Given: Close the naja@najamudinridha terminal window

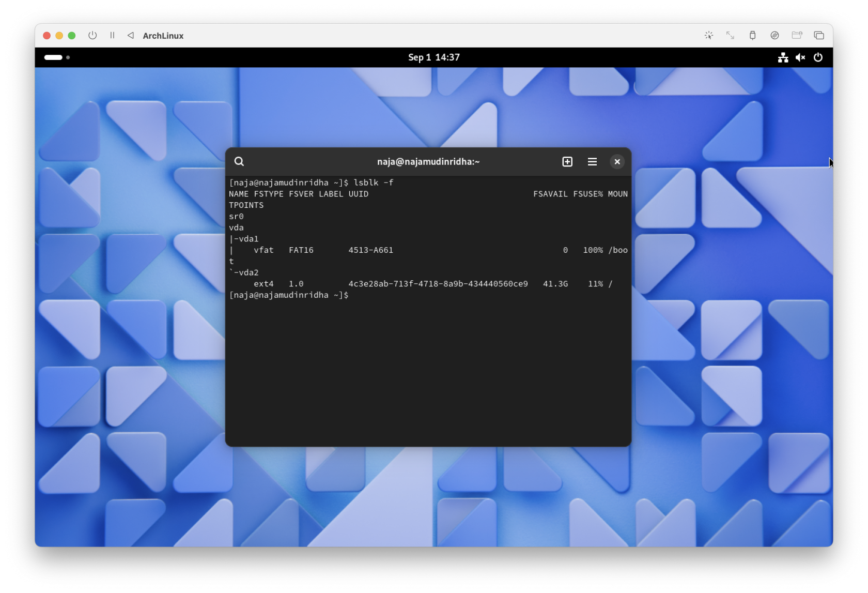Looking at the screenshot, I should [617, 162].
